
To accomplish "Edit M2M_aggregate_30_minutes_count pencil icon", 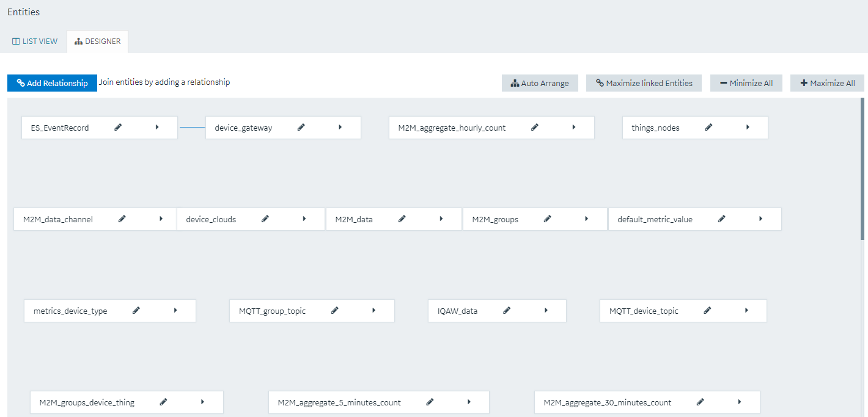I will tap(701, 402).
